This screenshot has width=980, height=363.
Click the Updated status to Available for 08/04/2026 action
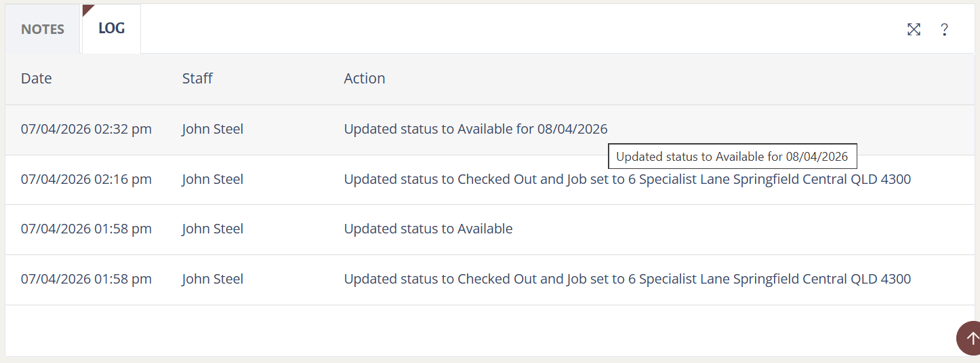pyautogui.click(x=476, y=129)
